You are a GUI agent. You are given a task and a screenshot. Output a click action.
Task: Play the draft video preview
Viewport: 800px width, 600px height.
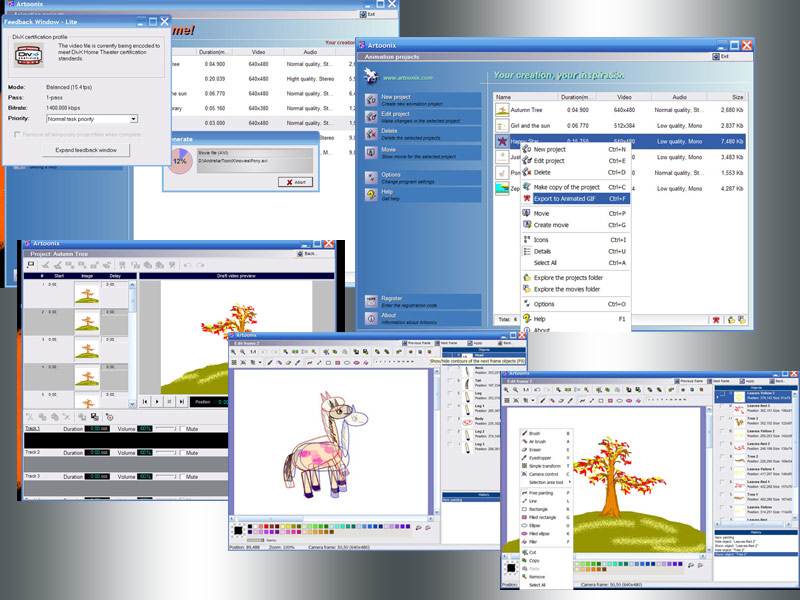157,402
